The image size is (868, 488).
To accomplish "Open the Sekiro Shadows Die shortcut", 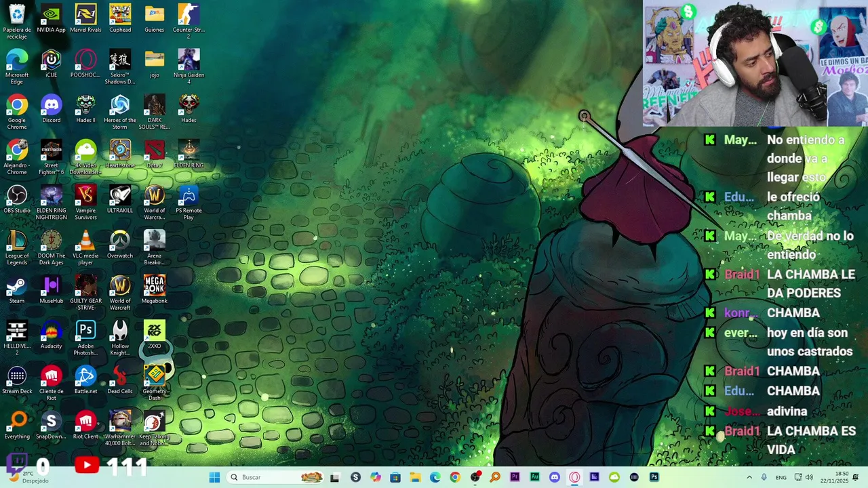I will click(x=120, y=67).
